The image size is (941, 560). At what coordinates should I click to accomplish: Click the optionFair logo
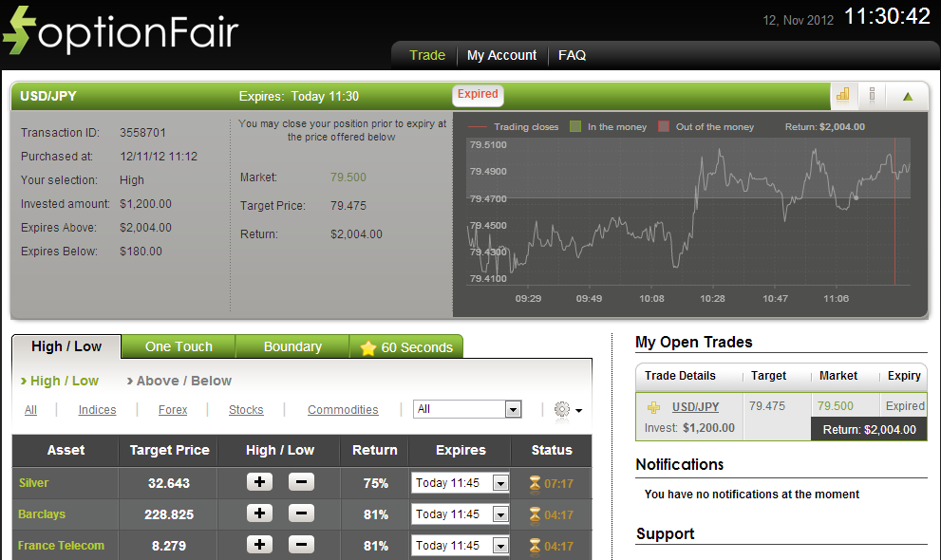(121, 31)
